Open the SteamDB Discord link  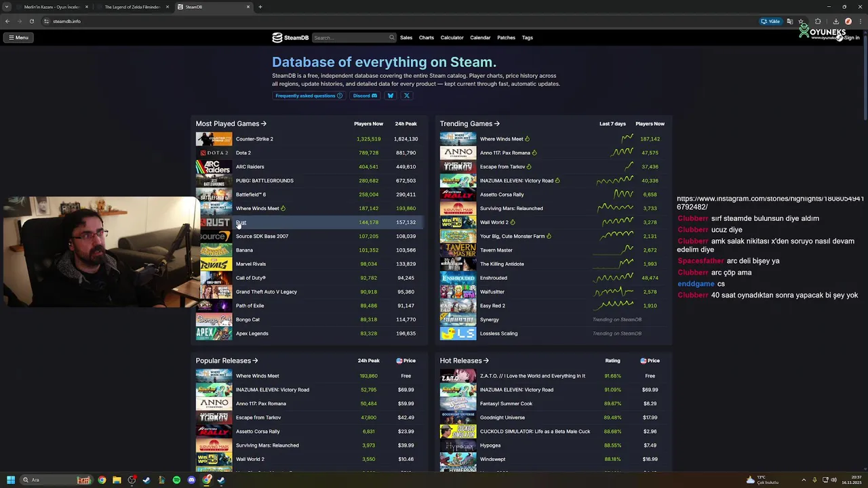pos(365,96)
